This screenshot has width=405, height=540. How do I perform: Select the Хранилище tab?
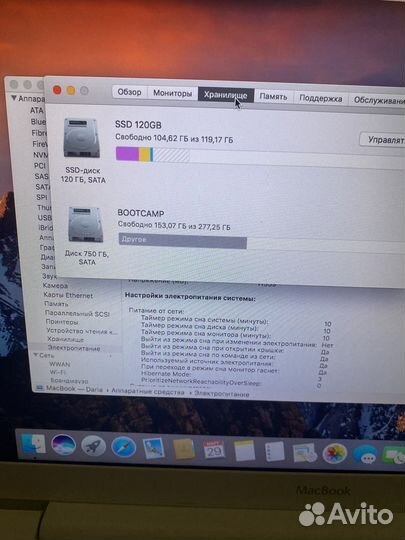click(226, 95)
